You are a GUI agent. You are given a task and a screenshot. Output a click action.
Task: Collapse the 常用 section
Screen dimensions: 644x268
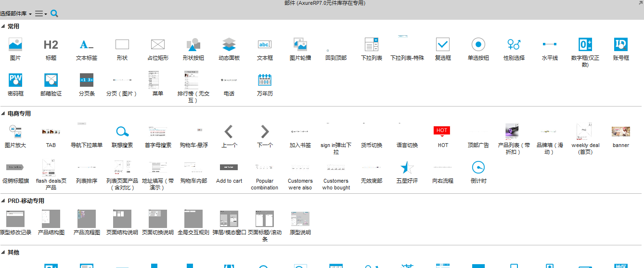(3, 27)
